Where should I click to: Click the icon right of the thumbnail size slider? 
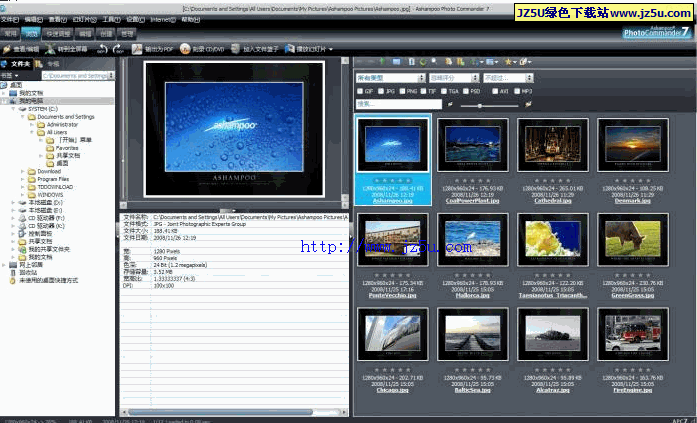pyautogui.click(x=528, y=104)
